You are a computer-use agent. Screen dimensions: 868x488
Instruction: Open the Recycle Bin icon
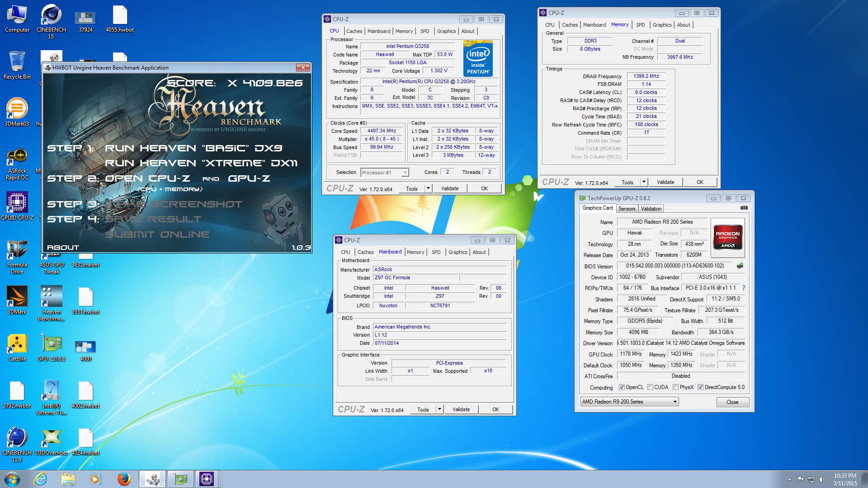17,66
